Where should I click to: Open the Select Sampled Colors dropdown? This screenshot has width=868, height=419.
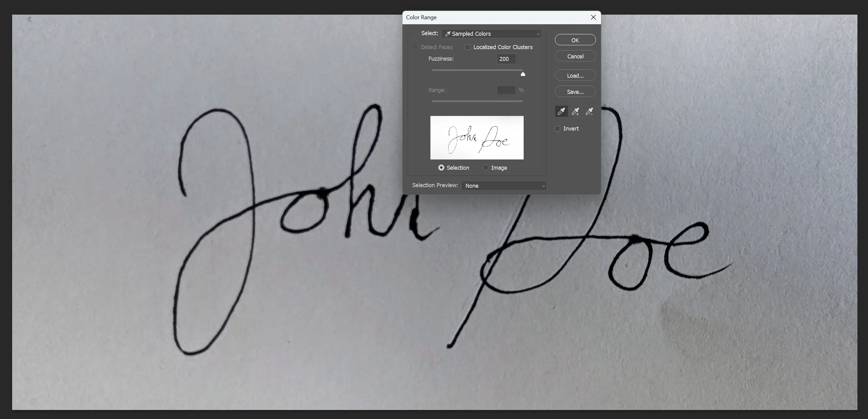(491, 34)
